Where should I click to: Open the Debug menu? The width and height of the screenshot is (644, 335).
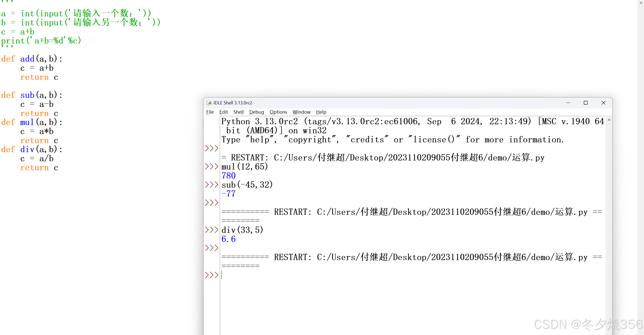tap(256, 112)
